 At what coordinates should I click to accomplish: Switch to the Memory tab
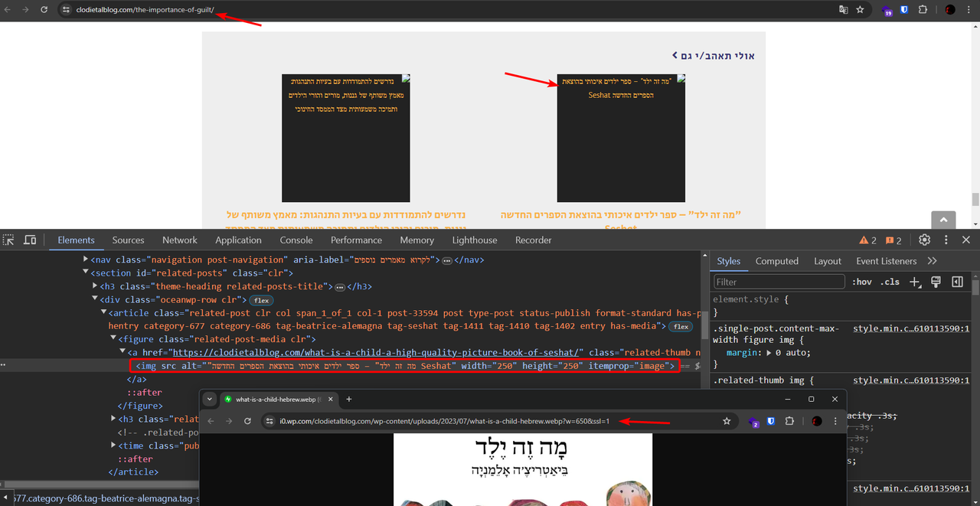click(x=416, y=240)
